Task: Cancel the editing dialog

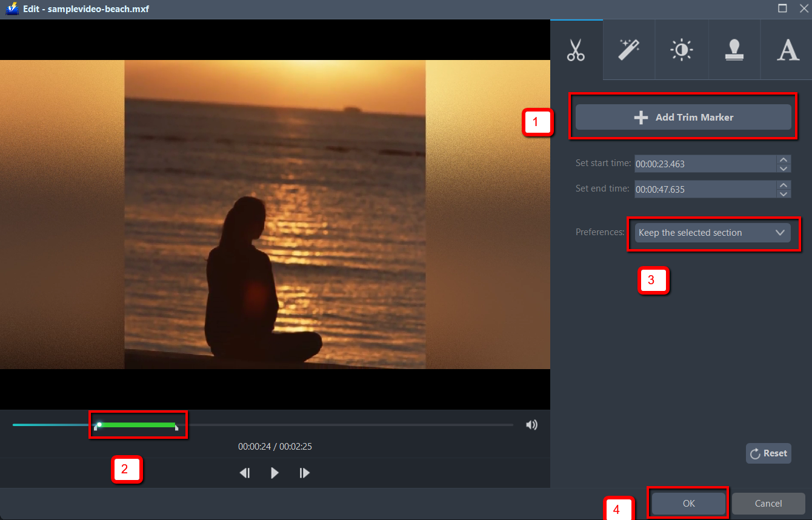Action: 768,503
